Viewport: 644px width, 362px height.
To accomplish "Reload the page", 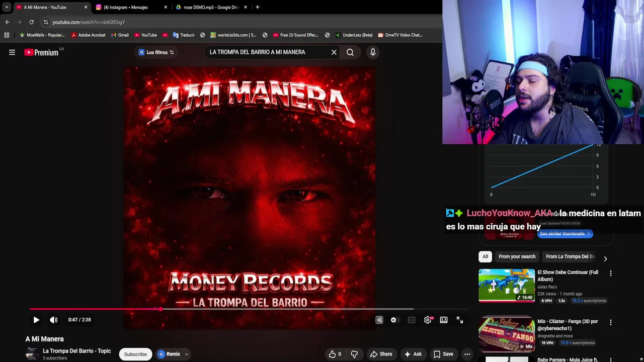I will pos(31,22).
